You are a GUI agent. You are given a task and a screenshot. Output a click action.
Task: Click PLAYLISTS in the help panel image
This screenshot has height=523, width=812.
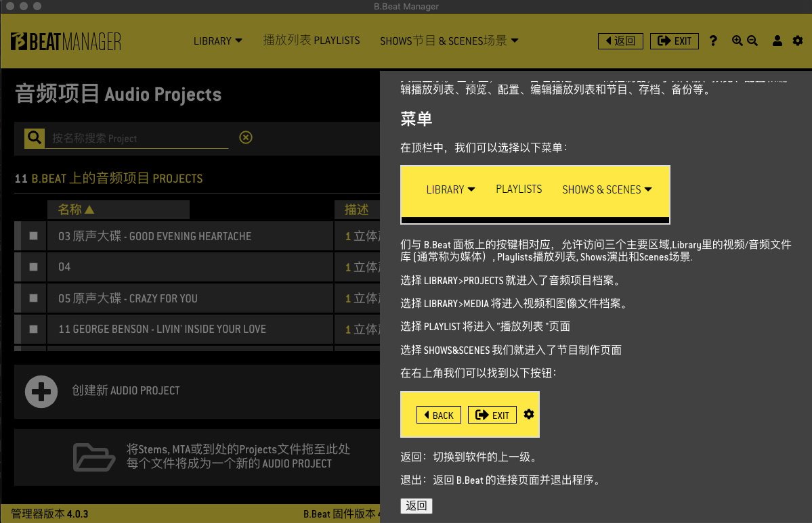[519, 189]
